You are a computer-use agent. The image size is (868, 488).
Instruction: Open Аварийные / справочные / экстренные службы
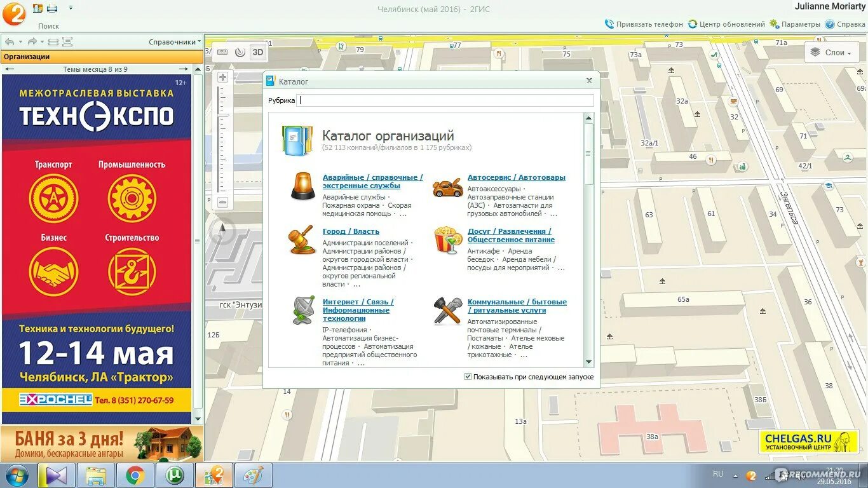pyautogui.click(x=372, y=182)
